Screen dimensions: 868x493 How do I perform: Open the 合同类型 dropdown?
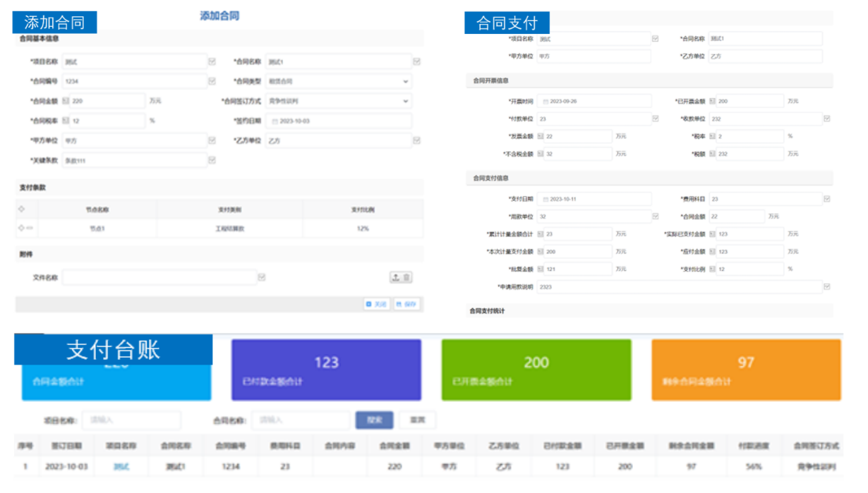(405, 82)
